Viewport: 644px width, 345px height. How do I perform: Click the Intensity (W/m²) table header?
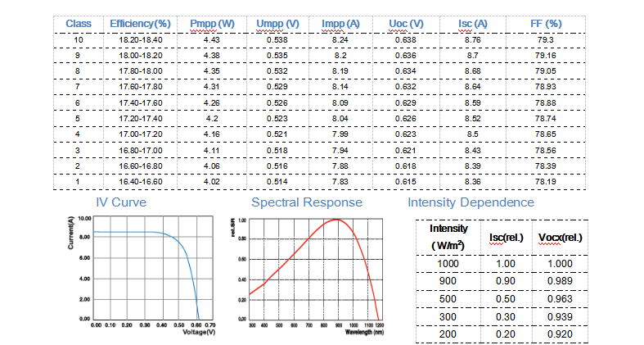click(448, 237)
